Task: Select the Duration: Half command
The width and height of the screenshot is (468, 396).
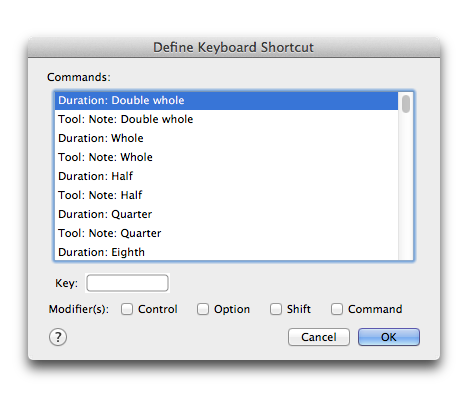Action: click(226, 176)
